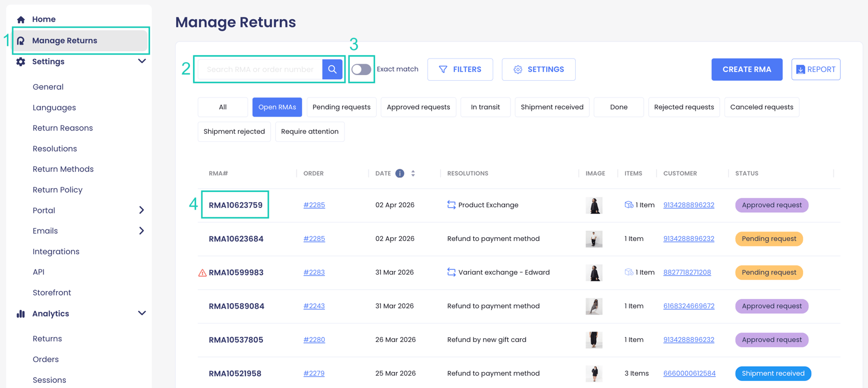Click the exchange icon next to Product Exchange

point(451,205)
